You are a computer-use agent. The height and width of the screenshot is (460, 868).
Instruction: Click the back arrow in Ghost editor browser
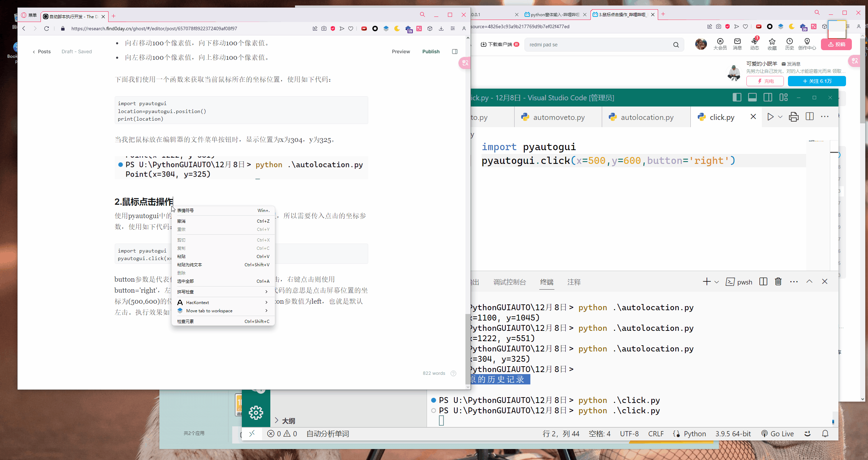pos(24,29)
